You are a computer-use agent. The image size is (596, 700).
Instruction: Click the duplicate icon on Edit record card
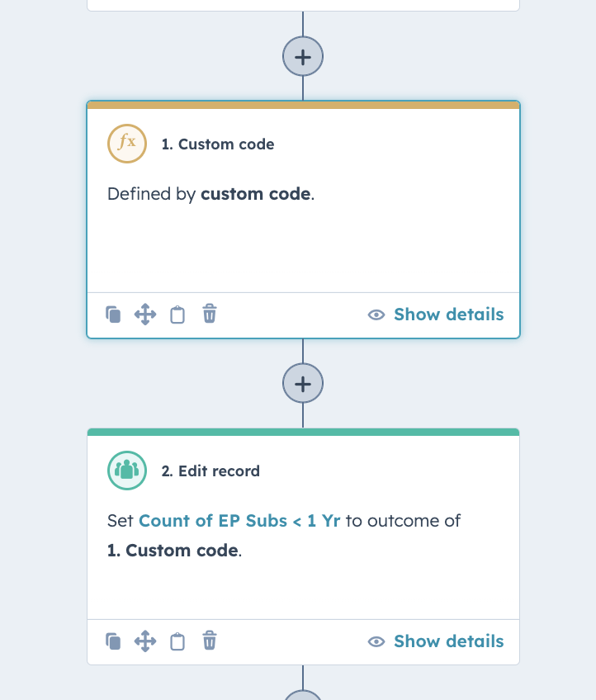coord(113,641)
